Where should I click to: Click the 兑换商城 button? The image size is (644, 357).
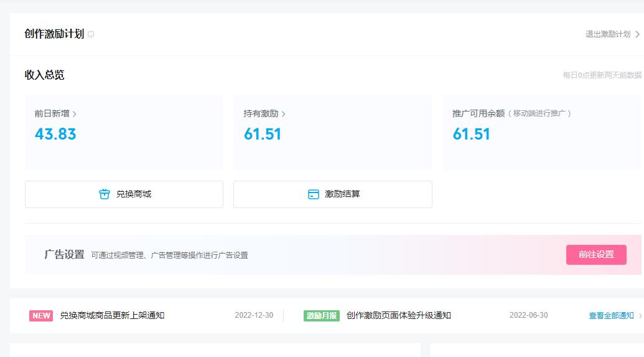124,194
